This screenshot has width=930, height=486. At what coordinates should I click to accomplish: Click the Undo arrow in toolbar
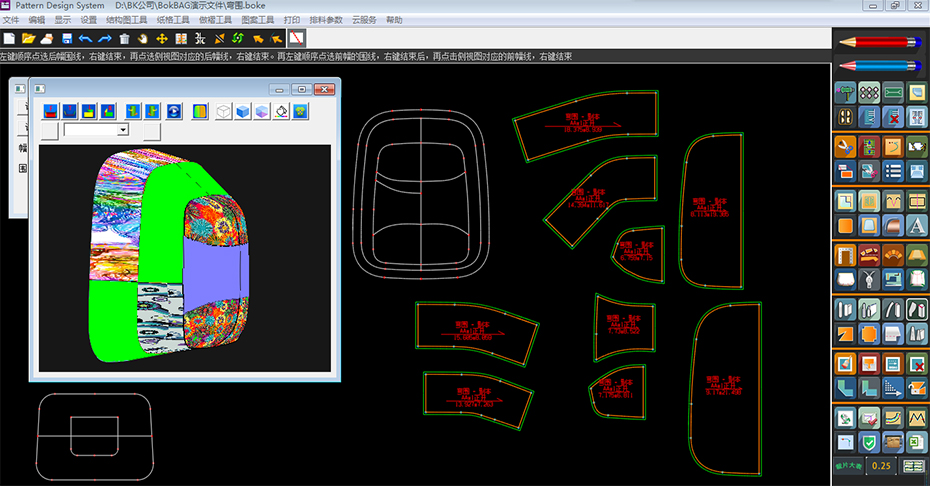pos(85,38)
